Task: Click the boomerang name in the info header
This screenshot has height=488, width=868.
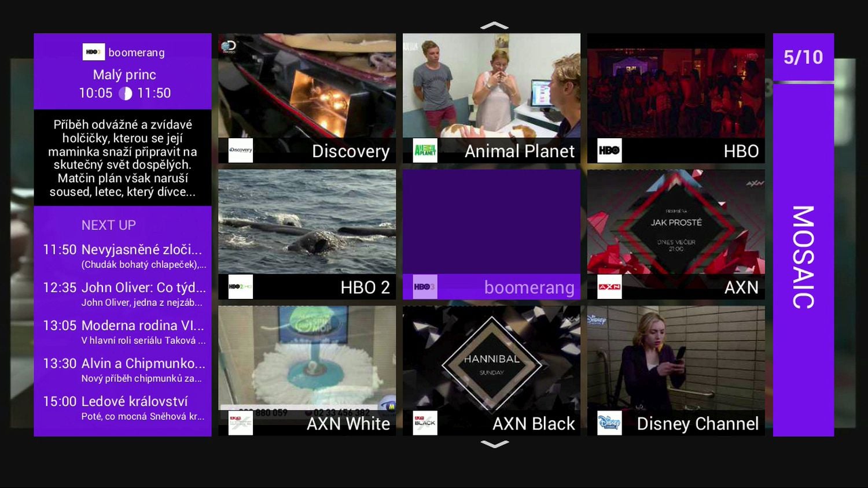Action: (x=137, y=52)
